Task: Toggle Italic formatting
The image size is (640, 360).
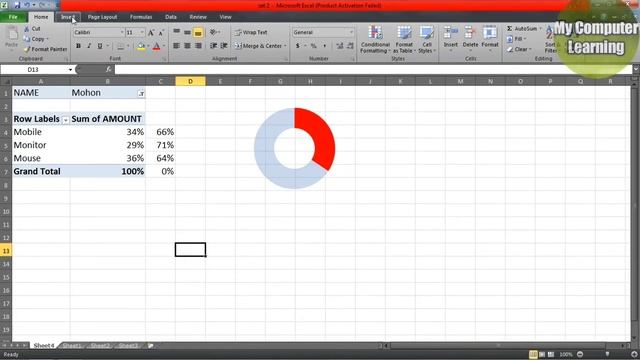Action: [89, 46]
